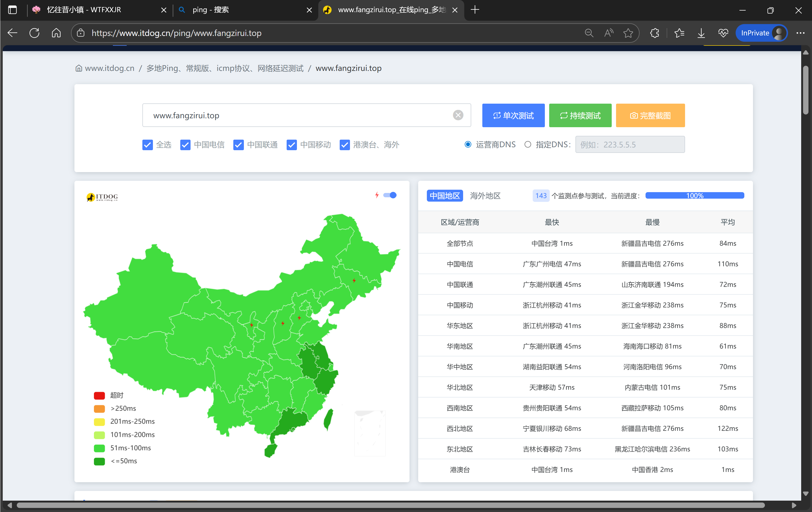Click the 完整截图 button

click(650, 116)
